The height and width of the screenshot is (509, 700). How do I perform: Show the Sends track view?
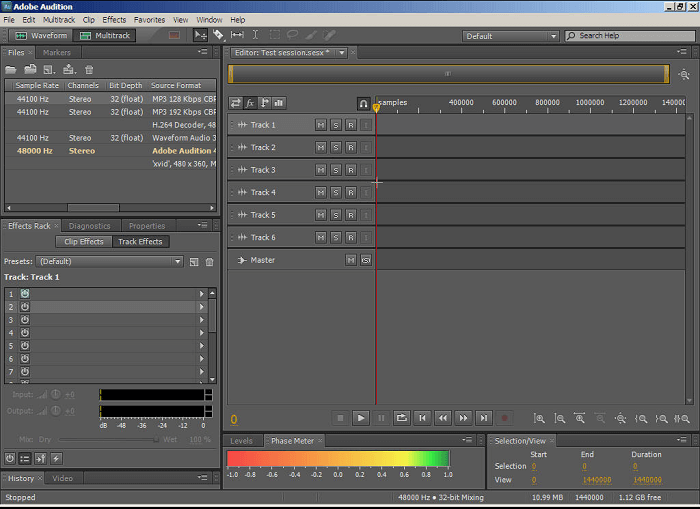[264, 103]
